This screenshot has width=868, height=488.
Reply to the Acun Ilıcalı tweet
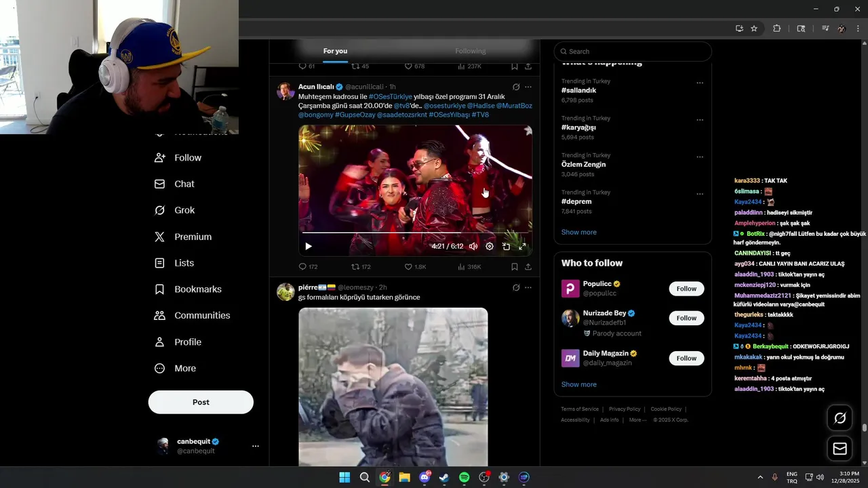[309, 267]
